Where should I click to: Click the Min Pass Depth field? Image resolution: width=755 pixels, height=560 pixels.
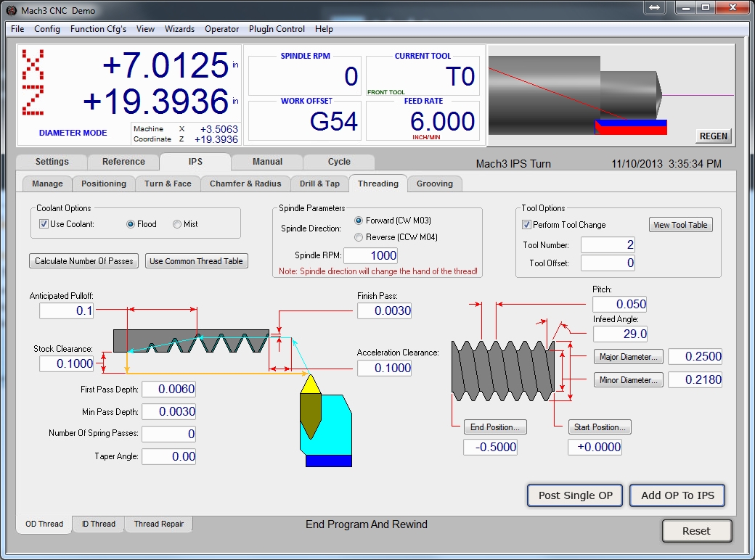(x=168, y=411)
